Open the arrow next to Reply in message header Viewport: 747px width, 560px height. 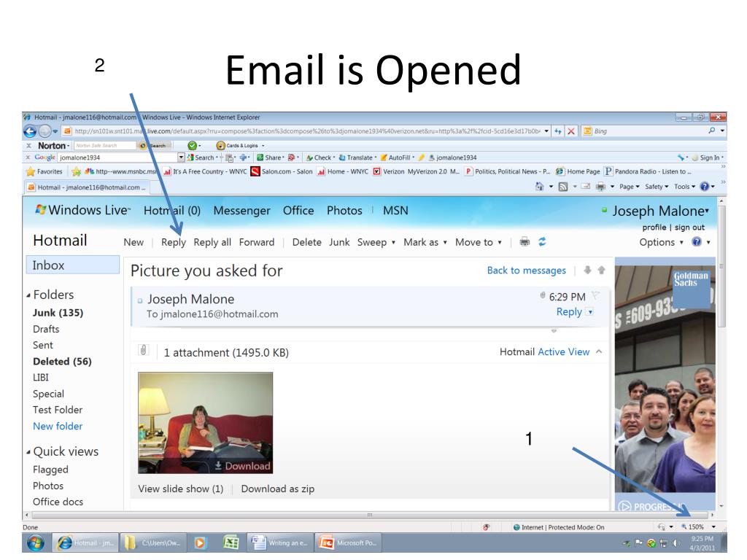tap(589, 312)
